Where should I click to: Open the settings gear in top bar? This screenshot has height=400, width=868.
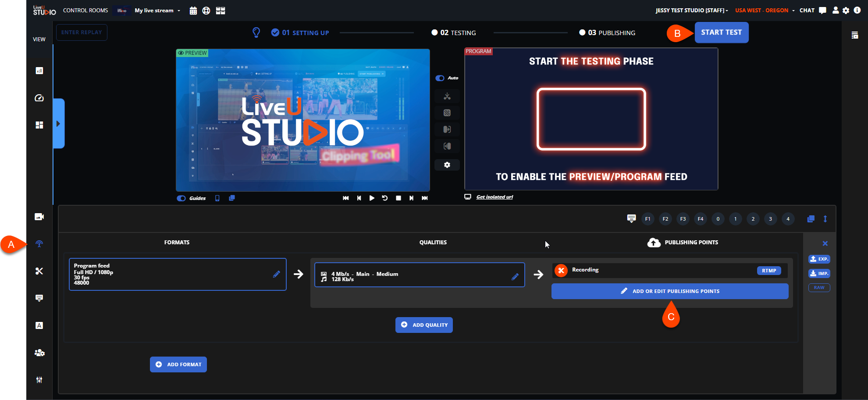tap(846, 11)
